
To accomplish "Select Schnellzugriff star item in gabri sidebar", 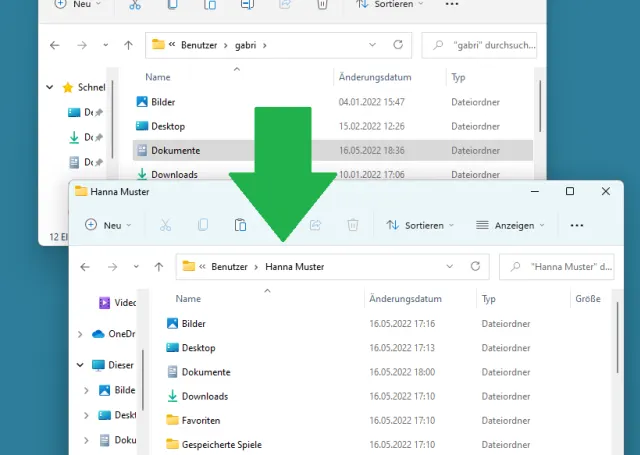I will [x=84, y=87].
